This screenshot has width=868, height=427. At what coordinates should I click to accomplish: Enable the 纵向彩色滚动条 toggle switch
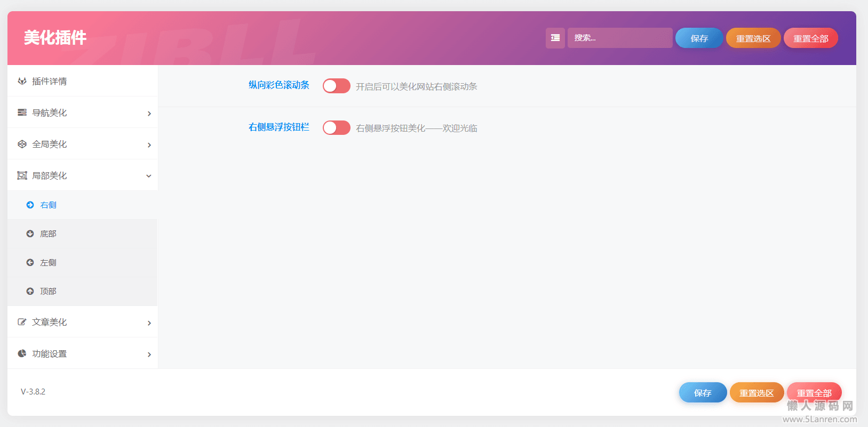336,86
